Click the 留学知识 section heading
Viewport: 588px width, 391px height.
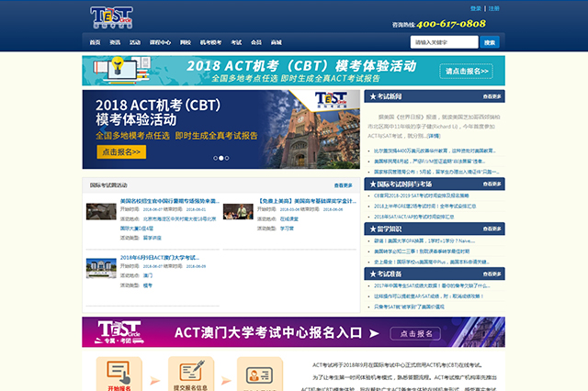pos(386,229)
